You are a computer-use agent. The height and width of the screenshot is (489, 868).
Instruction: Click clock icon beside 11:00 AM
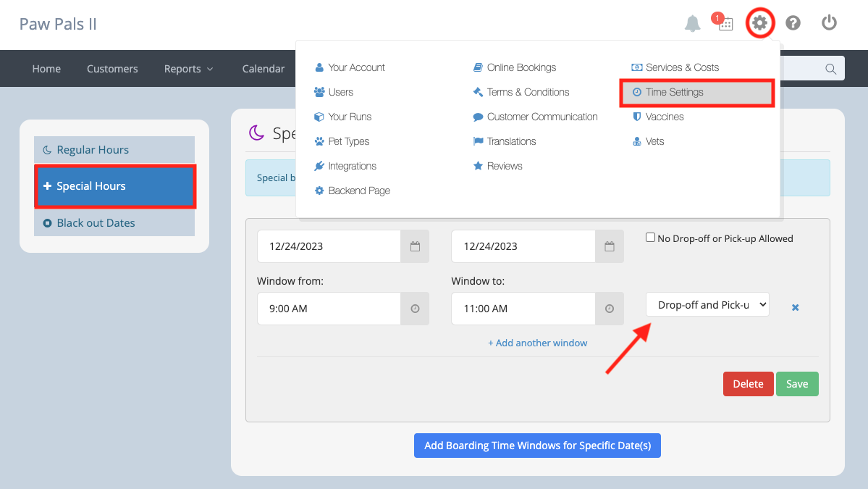click(x=610, y=309)
